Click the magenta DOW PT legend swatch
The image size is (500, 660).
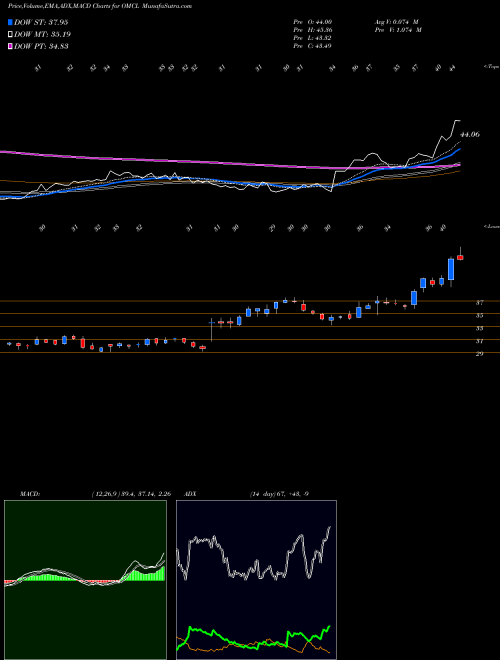tap(10, 46)
